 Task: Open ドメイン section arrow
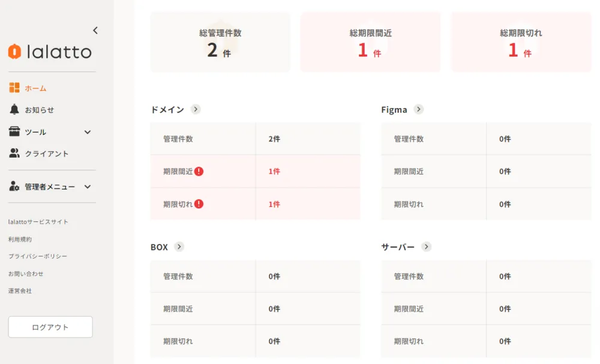[196, 109]
